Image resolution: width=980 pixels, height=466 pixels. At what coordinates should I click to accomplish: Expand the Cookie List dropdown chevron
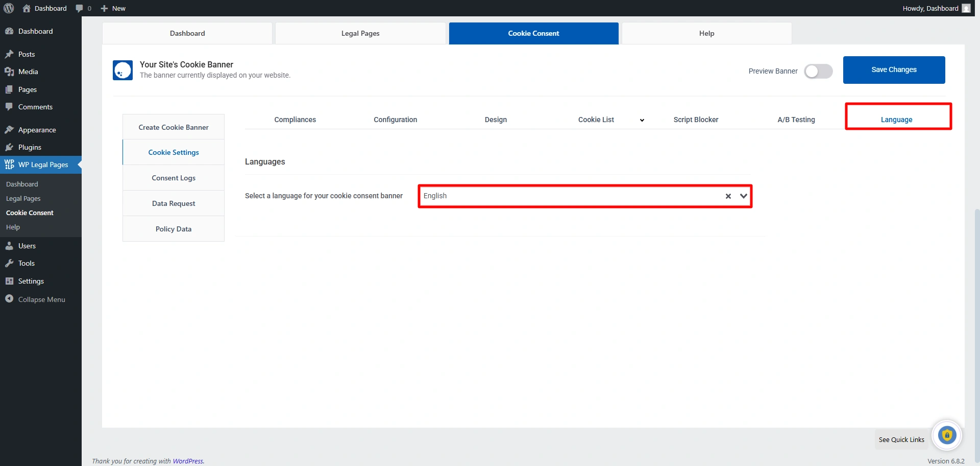coord(642,120)
